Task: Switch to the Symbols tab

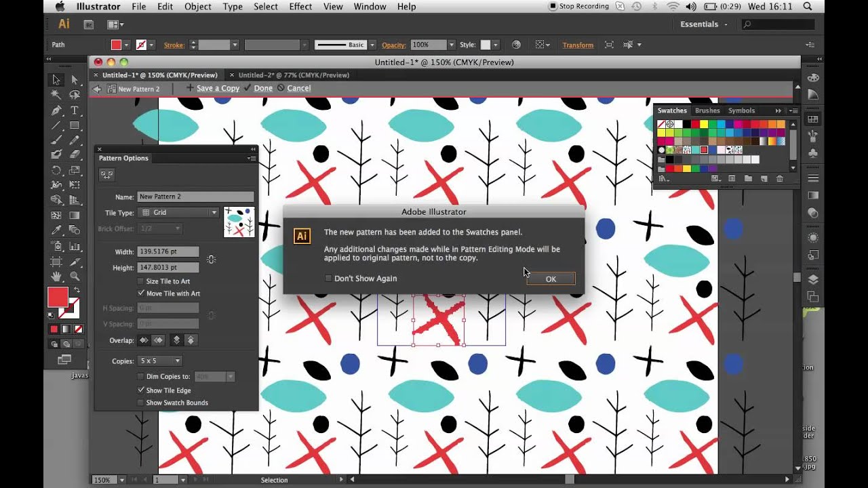Action: point(741,110)
